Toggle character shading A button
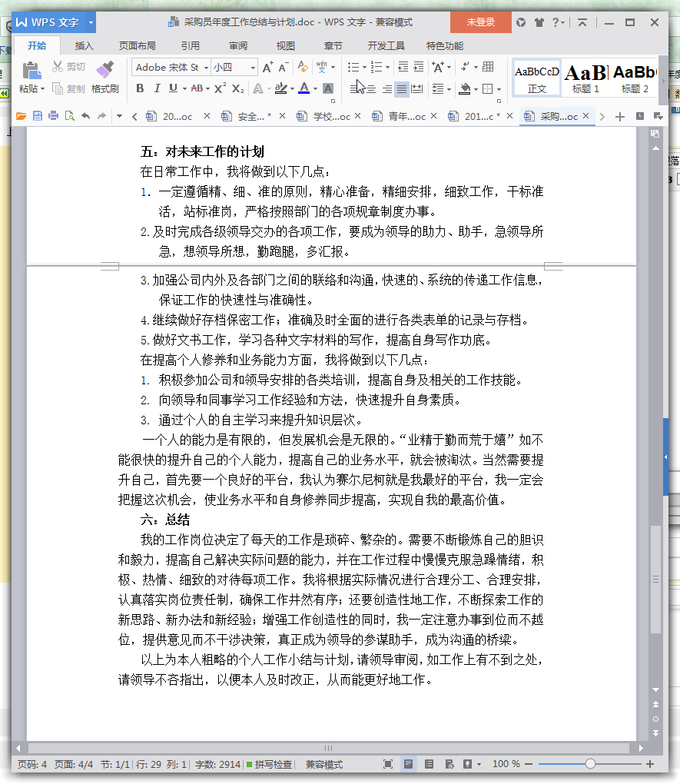680x784 pixels. click(x=328, y=88)
